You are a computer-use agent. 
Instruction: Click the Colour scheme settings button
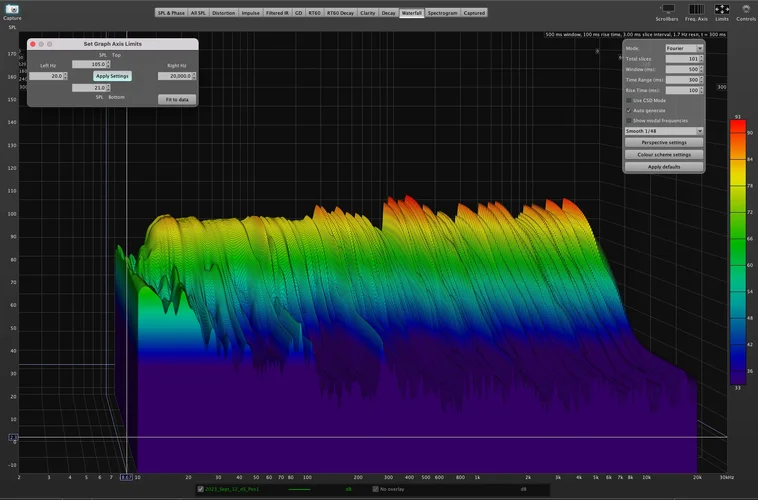(x=664, y=155)
